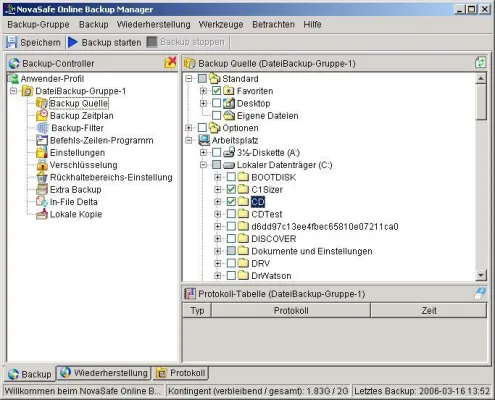Check the BOOTDISK folder checkbox
Screen dimensions: 495x400
231,177
